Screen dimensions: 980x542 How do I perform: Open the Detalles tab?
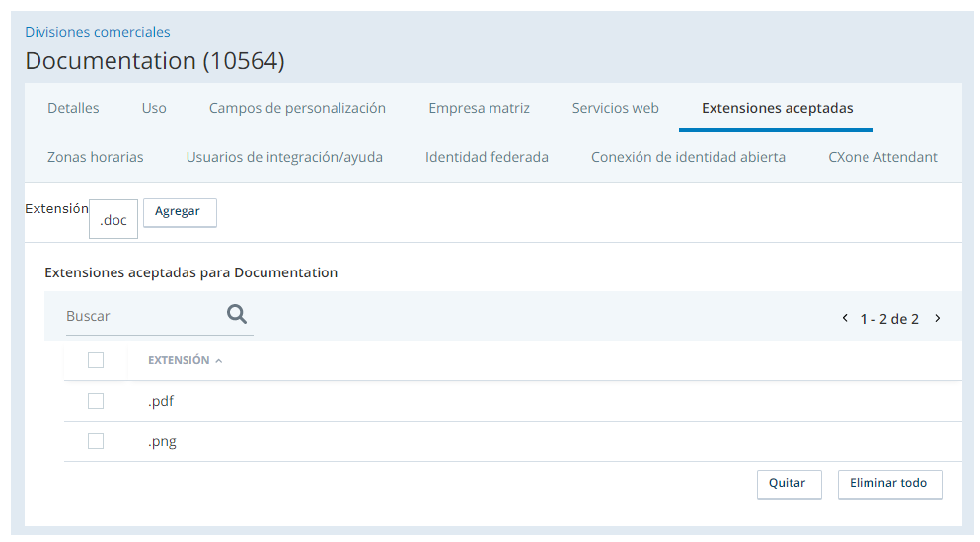coord(73,108)
